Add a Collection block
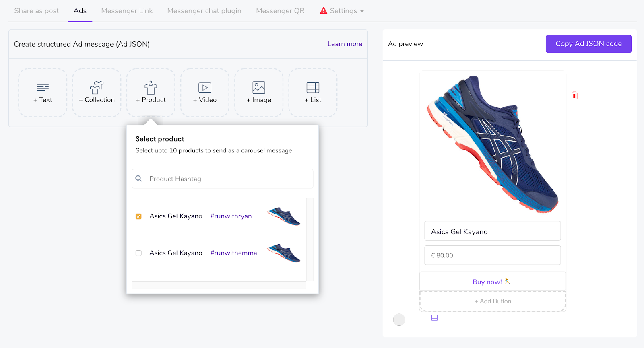The image size is (644, 348). coord(97,93)
